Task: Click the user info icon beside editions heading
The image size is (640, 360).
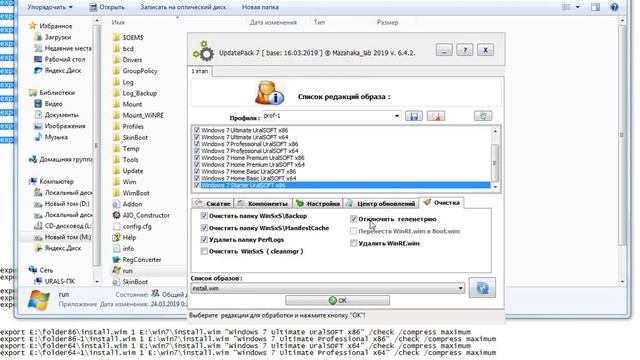Action: (x=269, y=93)
